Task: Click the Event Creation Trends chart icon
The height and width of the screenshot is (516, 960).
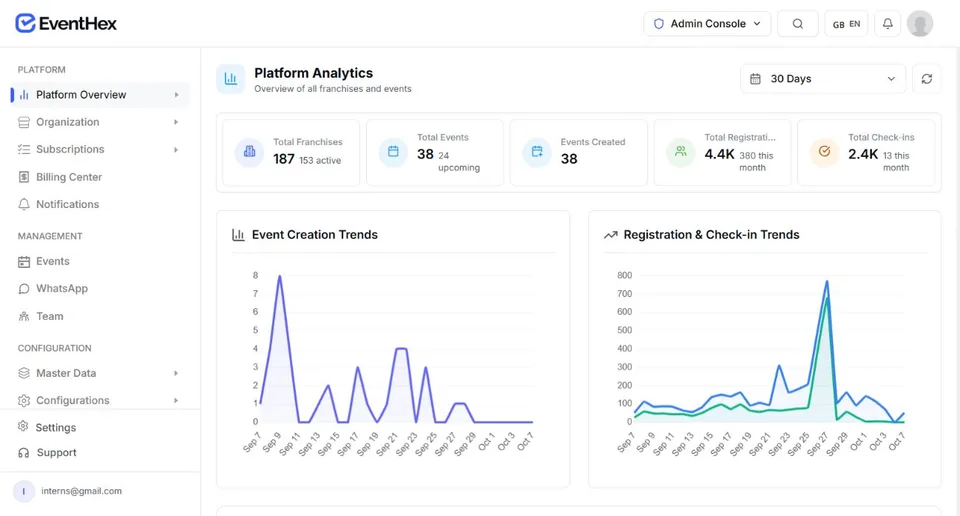Action: (x=238, y=235)
